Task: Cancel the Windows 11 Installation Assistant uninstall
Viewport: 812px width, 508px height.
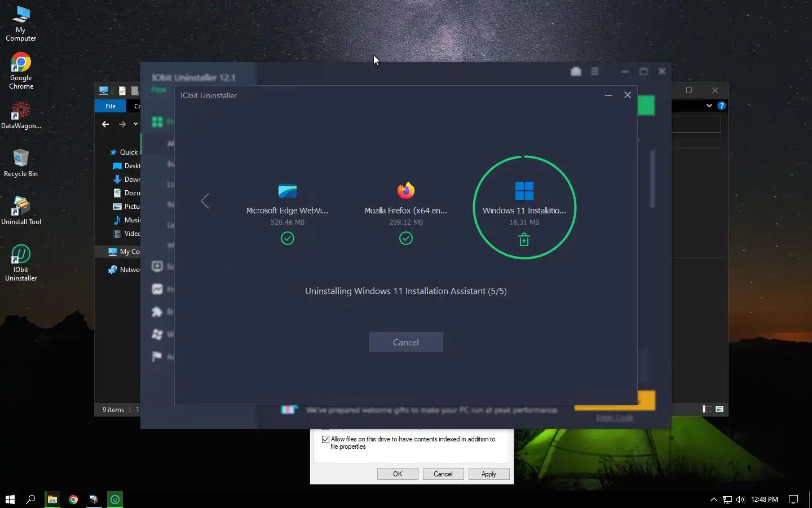Action: click(405, 342)
